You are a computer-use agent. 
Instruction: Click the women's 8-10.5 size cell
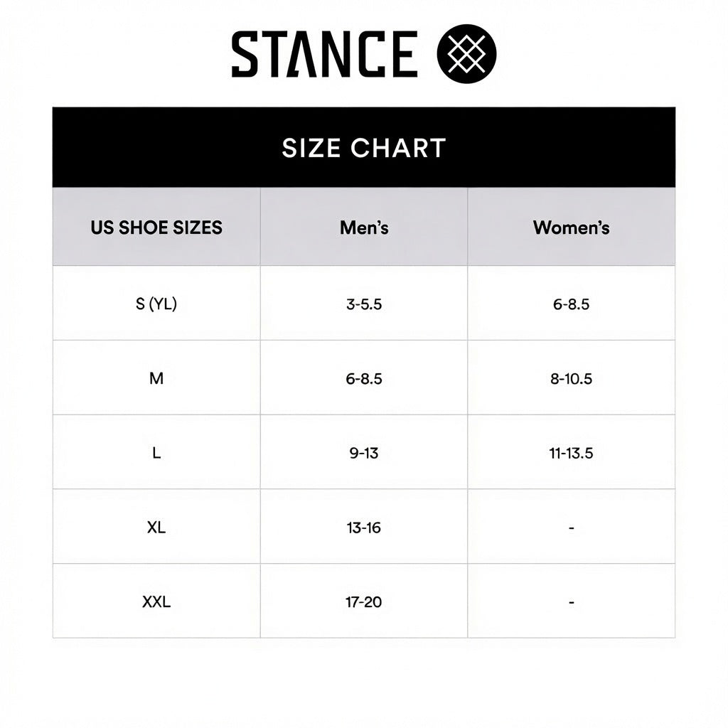pyautogui.click(x=572, y=378)
